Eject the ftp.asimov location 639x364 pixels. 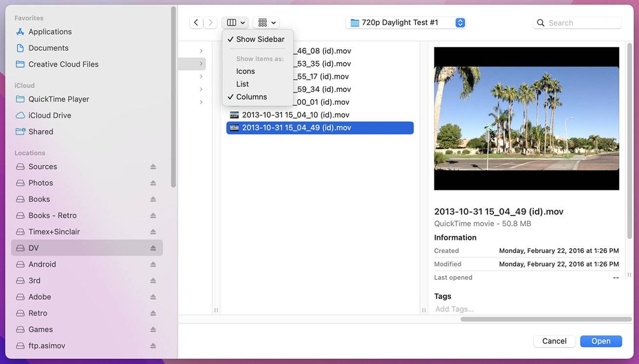[153, 346]
